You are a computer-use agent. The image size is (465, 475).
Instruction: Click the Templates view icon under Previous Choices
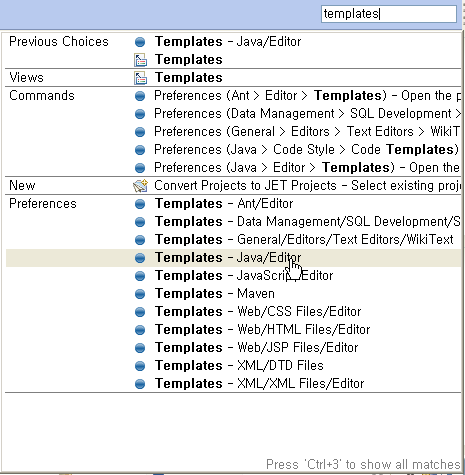click(x=140, y=60)
